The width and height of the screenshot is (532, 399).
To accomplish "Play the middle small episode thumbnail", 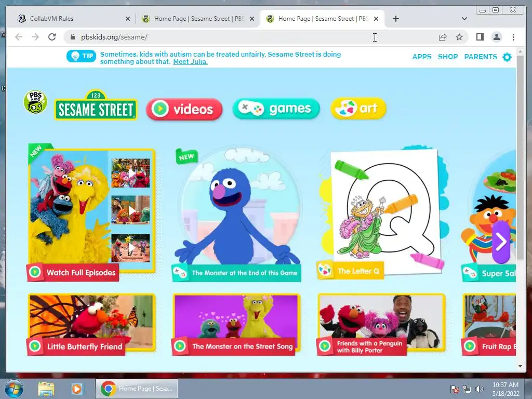I will point(130,210).
